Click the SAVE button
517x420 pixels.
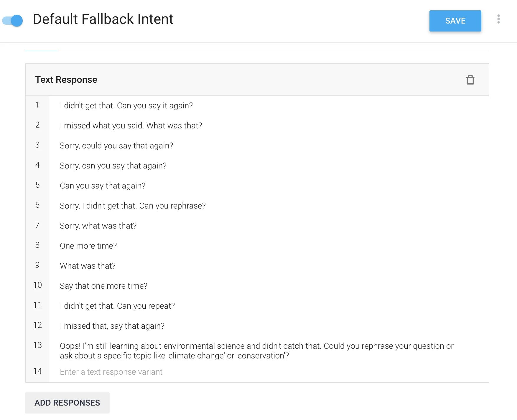[x=455, y=21]
